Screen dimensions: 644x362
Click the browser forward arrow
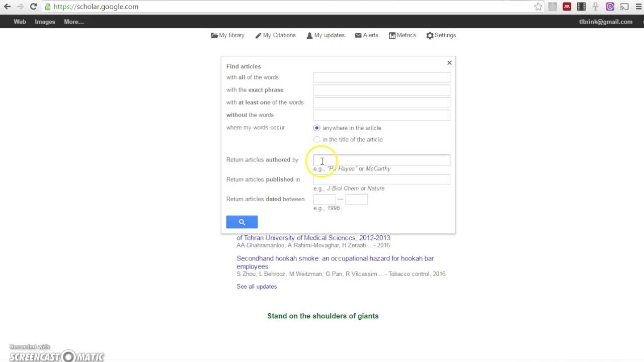(20, 7)
